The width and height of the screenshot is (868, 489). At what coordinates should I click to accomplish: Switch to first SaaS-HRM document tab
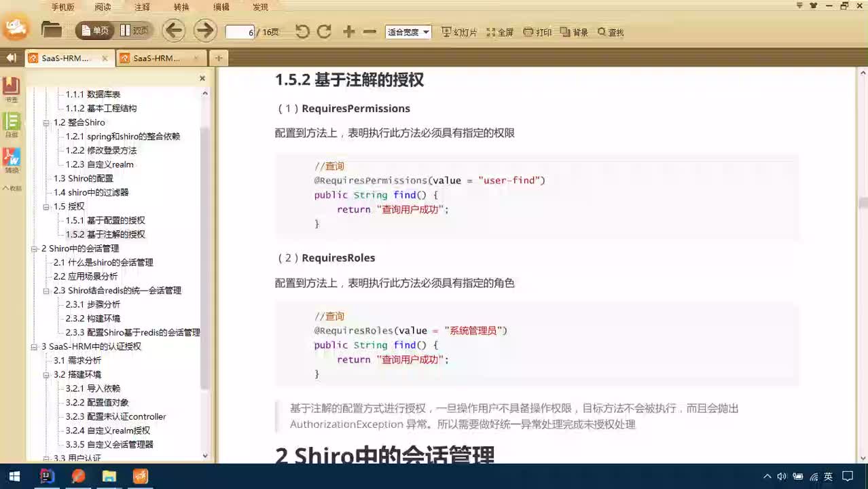[65, 58]
